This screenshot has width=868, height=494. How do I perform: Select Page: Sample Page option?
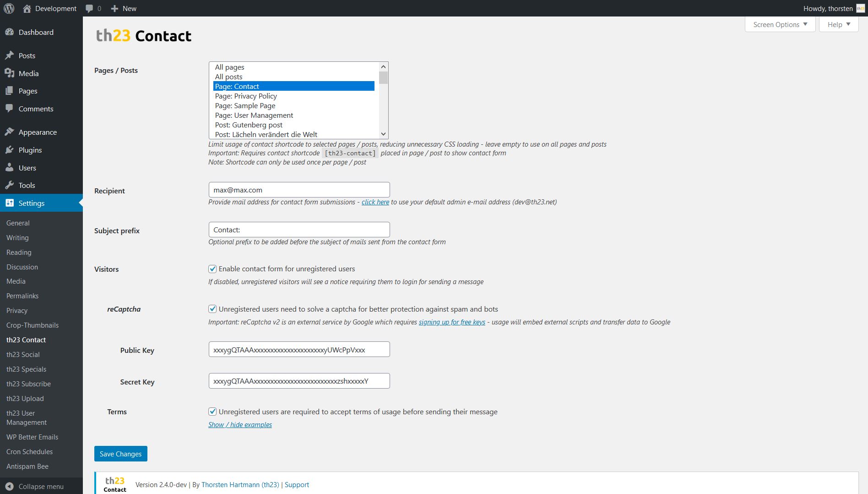(x=294, y=105)
